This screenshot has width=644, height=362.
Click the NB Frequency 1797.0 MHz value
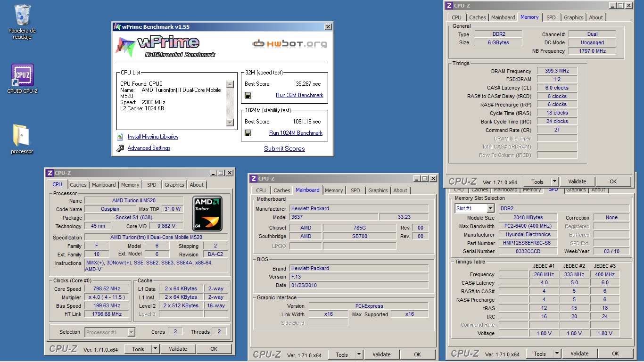click(592, 51)
